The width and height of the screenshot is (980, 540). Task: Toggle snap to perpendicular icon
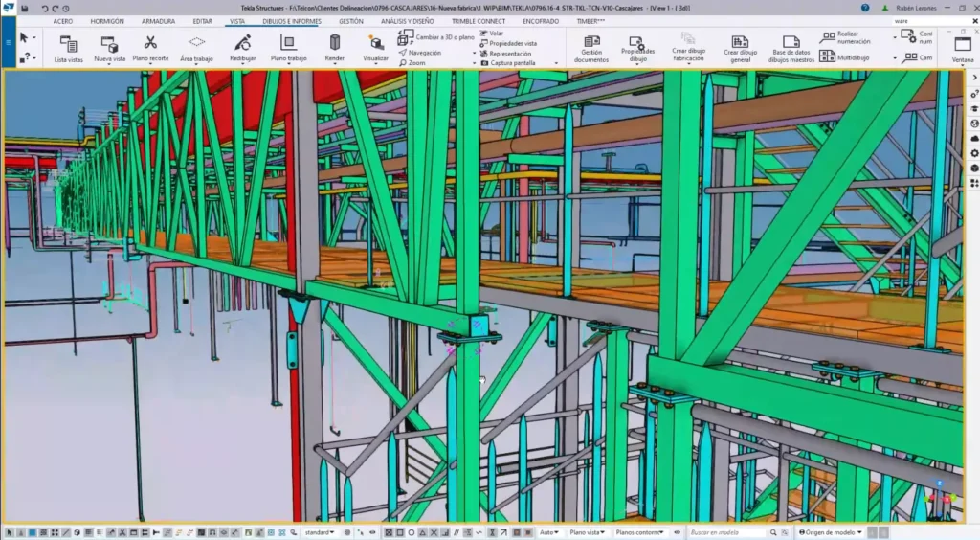(446, 532)
